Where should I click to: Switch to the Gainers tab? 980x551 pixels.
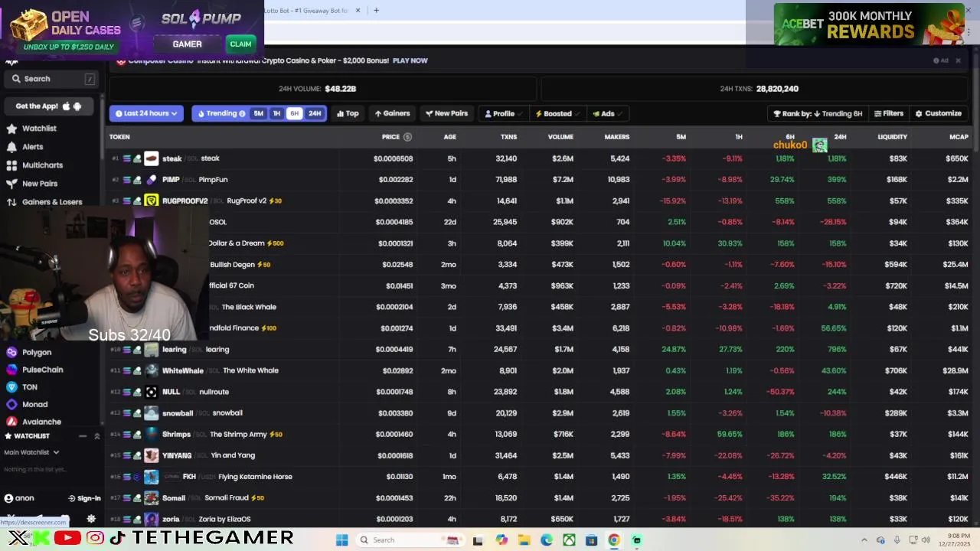tap(392, 114)
